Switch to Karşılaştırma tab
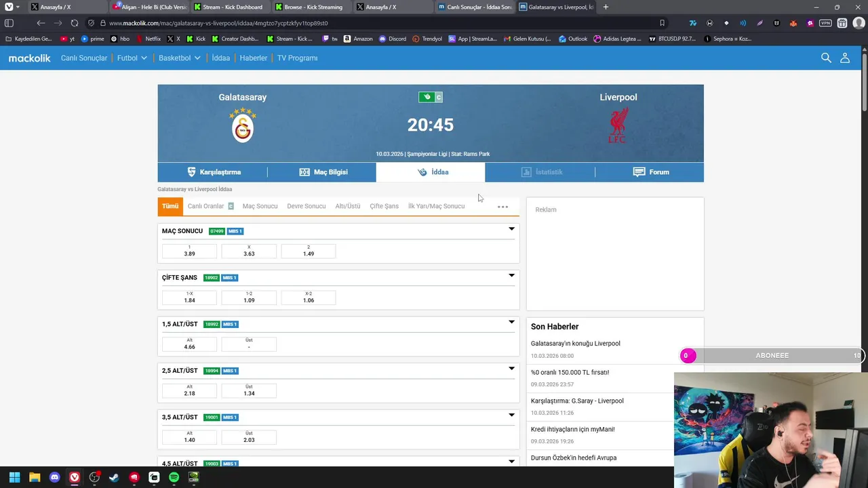Viewport: 868px width, 488px height. pyautogui.click(x=212, y=172)
